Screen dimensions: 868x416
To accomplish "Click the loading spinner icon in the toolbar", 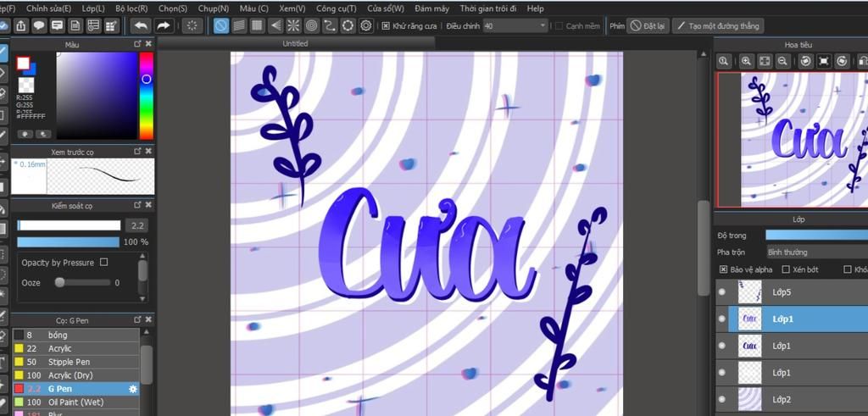I will coord(192,25).
